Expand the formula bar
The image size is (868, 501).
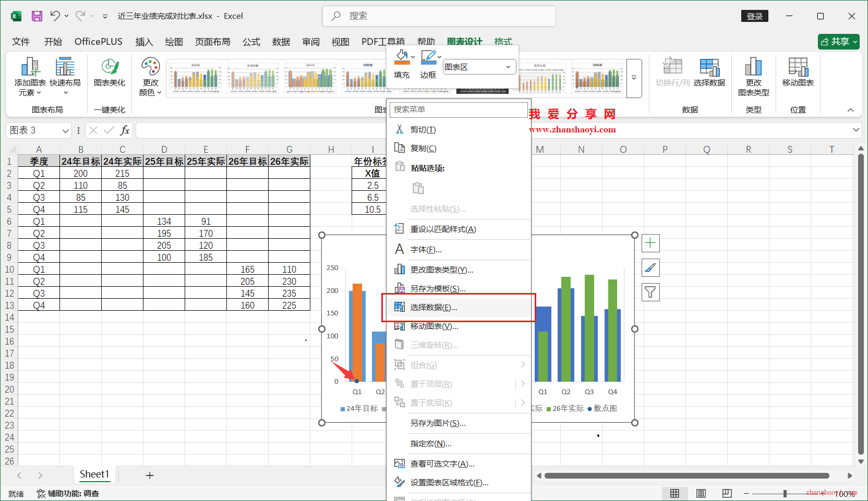[856, 130]
